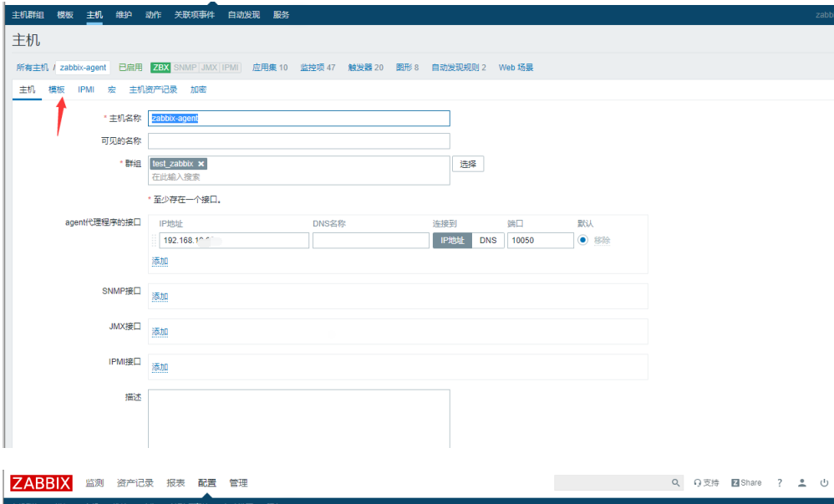Open the 主机 top menu item
Viewport: 834px width, 504px height.
click(94, 15)
